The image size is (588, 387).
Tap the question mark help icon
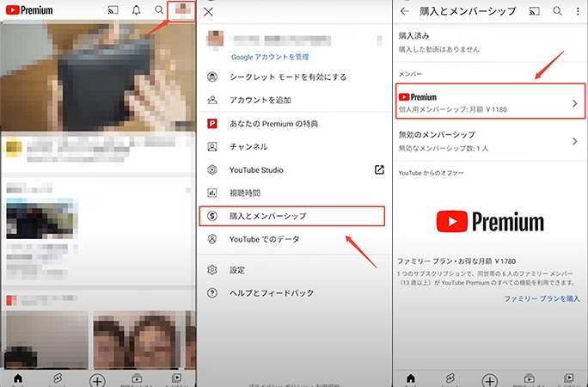pos(212,293)
